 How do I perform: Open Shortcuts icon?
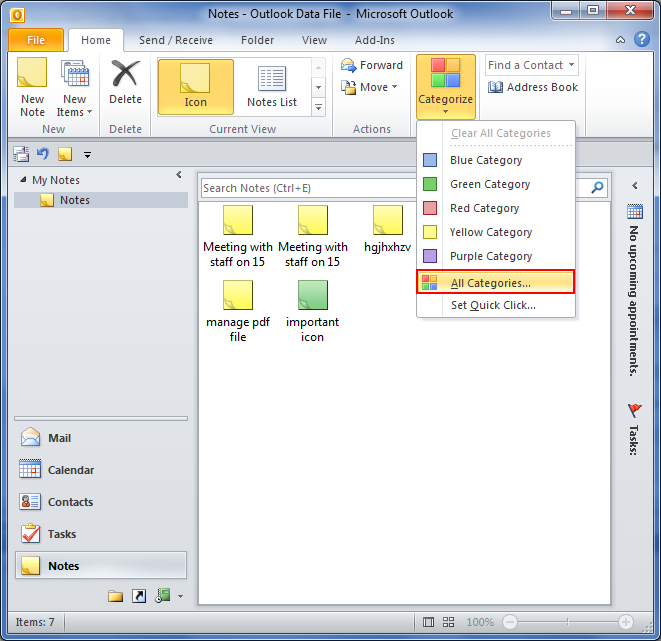(139, 596)
